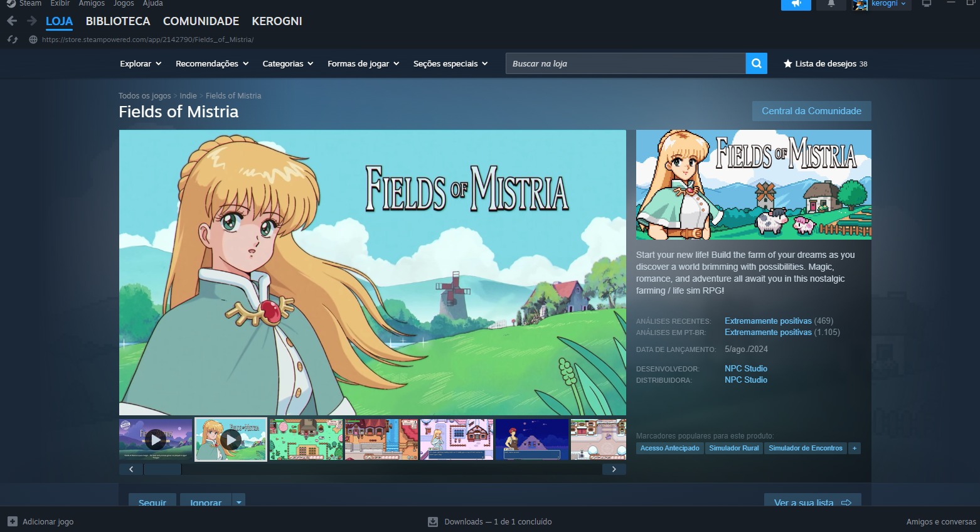Open the notifications bell
980x532 pixels.
(x=831, y=4)
